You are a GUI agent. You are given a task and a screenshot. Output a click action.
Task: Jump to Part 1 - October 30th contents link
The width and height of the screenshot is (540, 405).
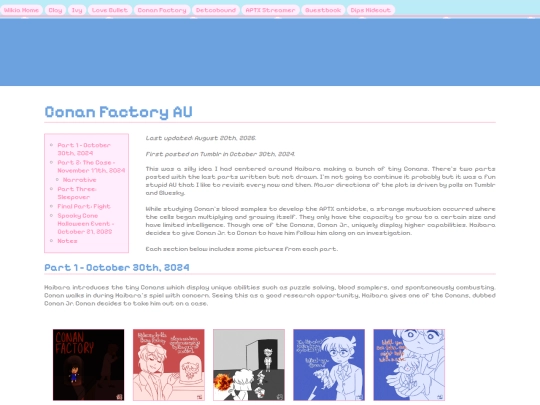pos(84,149)
